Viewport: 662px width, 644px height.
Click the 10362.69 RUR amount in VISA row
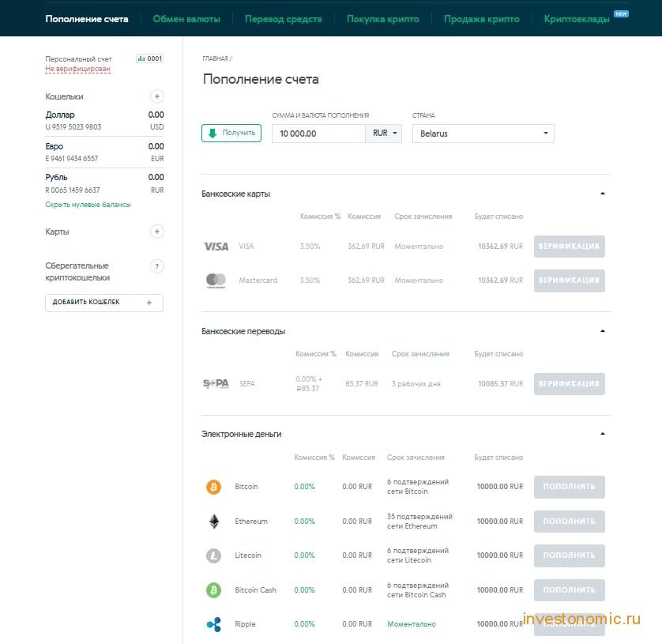500,247
